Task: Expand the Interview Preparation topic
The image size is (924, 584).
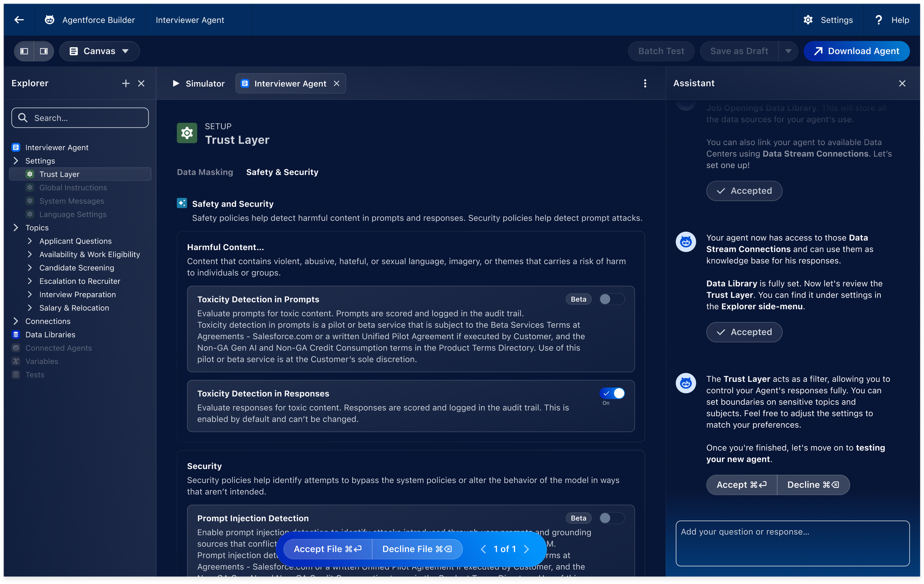Action: (x=30, y=294)
